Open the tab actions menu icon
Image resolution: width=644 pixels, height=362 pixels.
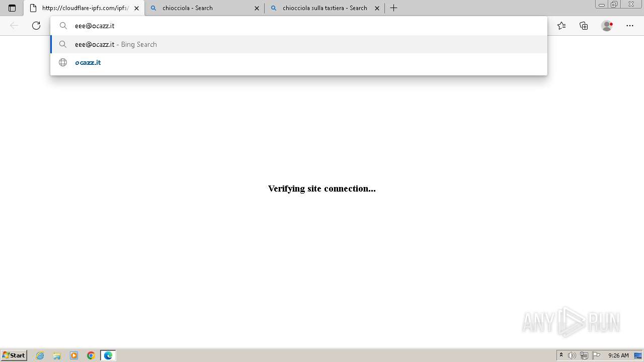coord(12,8)
